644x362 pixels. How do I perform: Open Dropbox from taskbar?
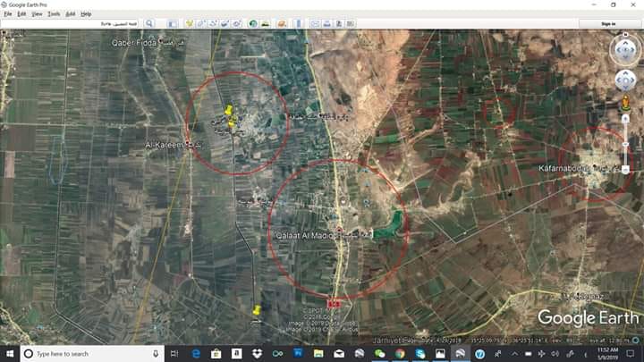(257, 354)
